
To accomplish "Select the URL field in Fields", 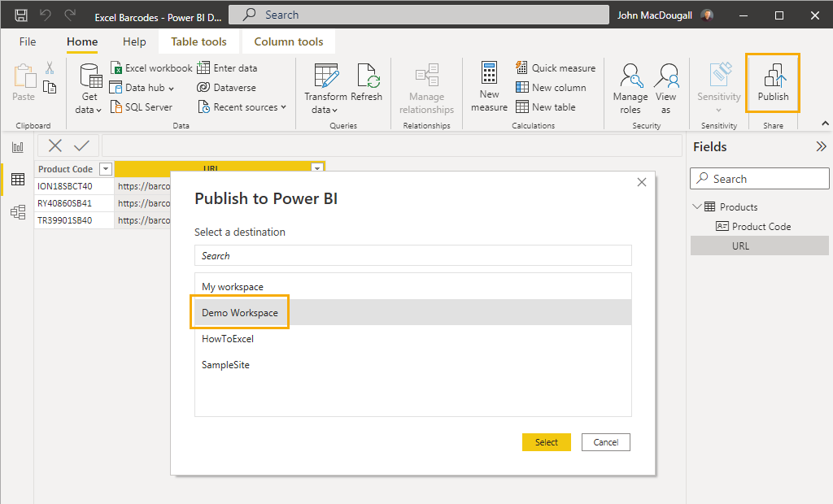I will [760, 245].
